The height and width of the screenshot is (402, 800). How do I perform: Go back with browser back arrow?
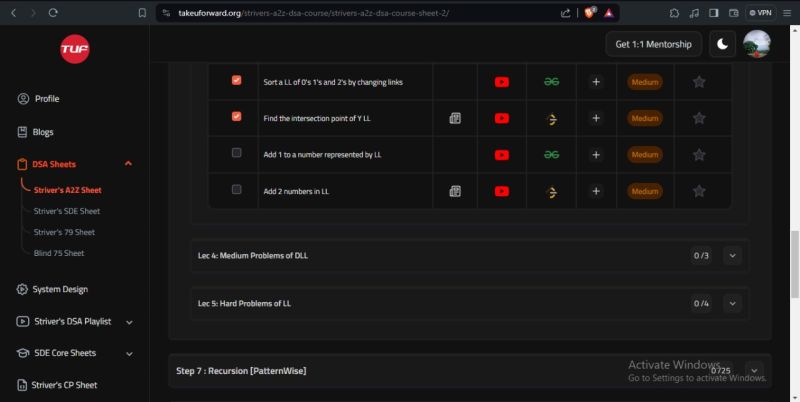pos(14,13)
